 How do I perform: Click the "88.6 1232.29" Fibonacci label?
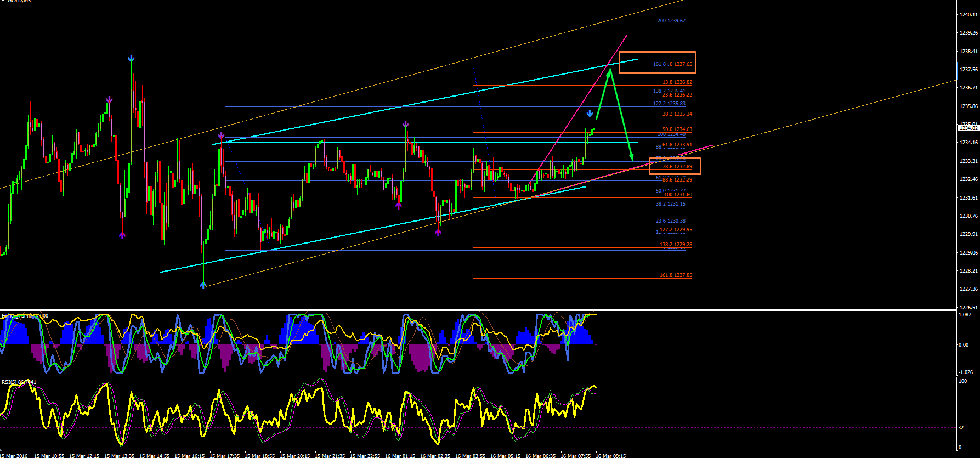677,180
